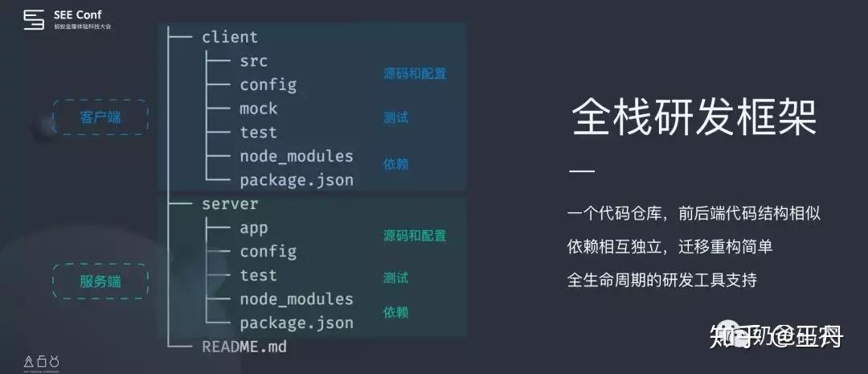Screen dimensions: 868x374
Task: Select the client folder in the tree
Action: click(230, 37)
